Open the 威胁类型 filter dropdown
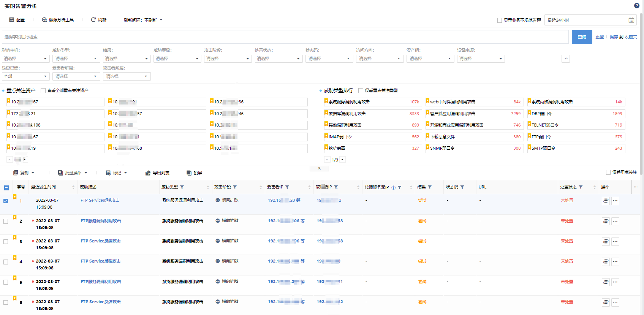The height and width of the screenshot is (315, 644). [76, 59]
